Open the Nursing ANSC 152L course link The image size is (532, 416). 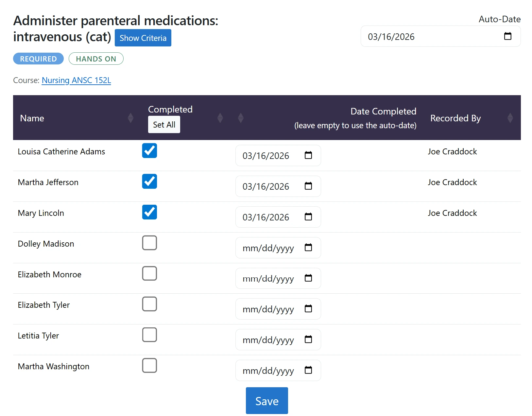pos(76,80)
